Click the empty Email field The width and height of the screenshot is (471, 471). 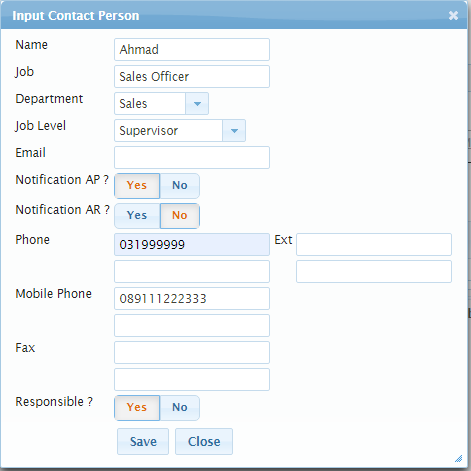click(x=192, y=158)
